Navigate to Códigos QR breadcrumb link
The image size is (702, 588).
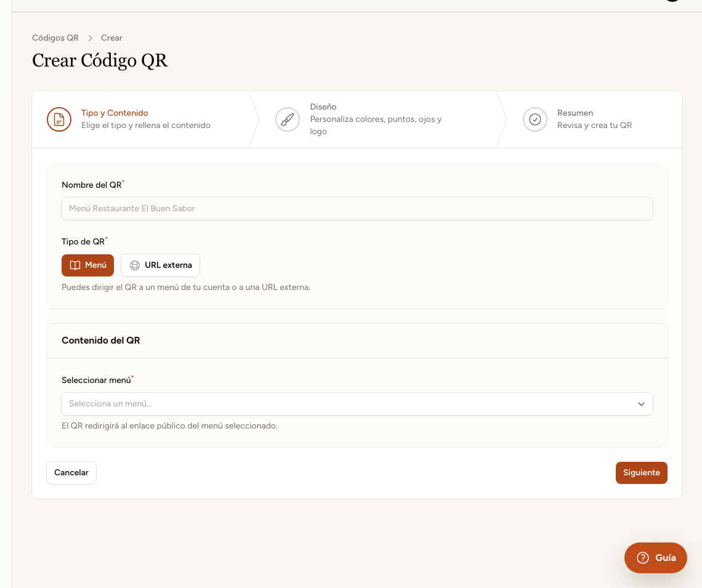point(55,38)
